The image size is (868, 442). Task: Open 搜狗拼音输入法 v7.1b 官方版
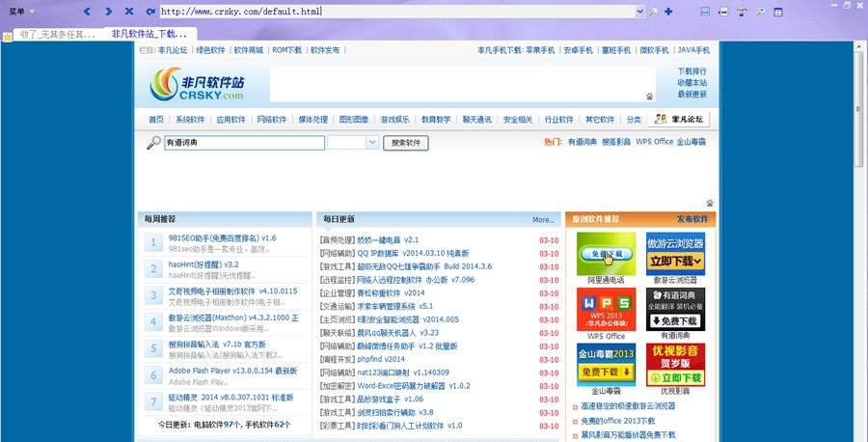click(217, 344)
